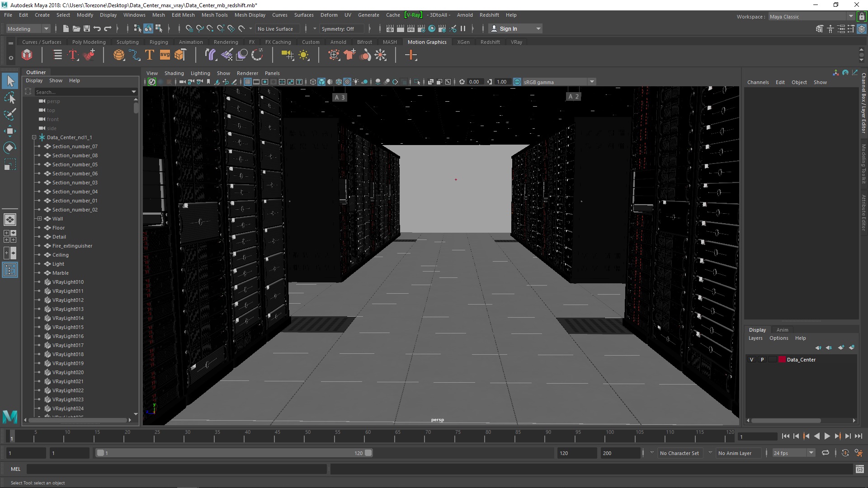Click the save scene icon
Screen dimensions: 868x488
tap(87, 28)
